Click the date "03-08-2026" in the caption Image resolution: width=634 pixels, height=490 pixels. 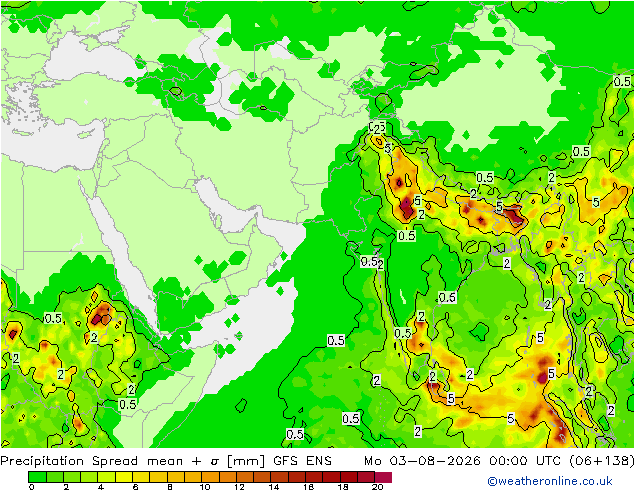tap(435, 461)
